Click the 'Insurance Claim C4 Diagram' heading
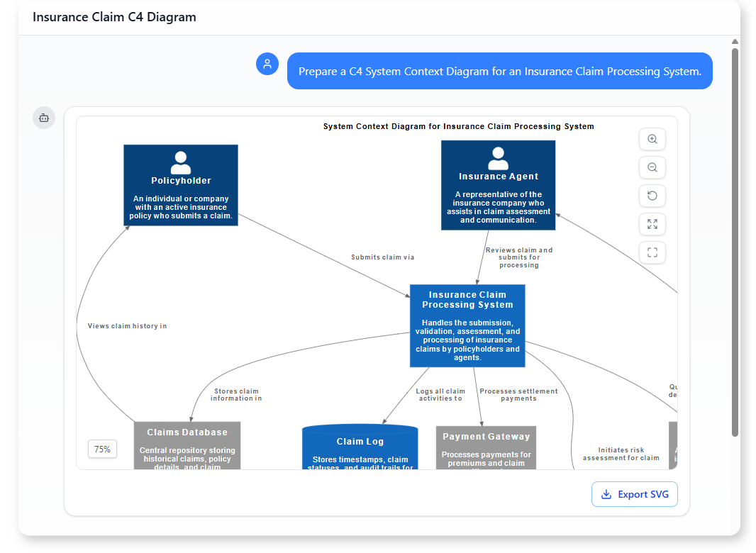The height and width of the screenshot is (553, 756). click(x=114, y=17)
